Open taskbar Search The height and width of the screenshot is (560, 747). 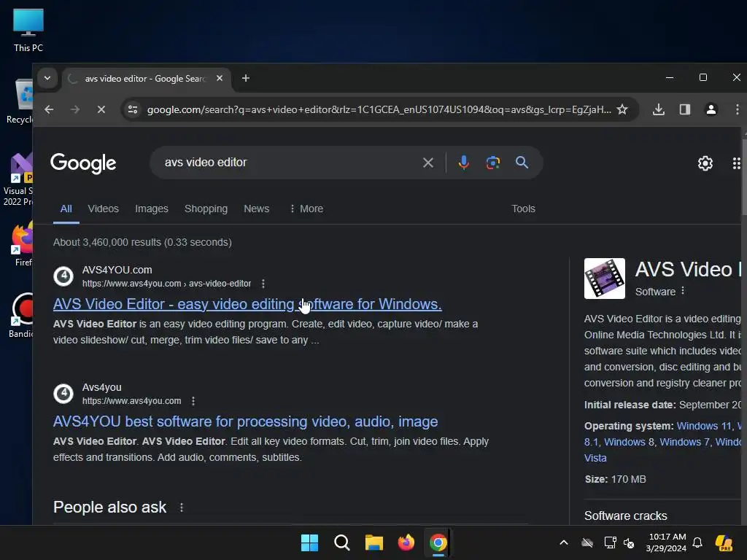[x=341, y=542]
